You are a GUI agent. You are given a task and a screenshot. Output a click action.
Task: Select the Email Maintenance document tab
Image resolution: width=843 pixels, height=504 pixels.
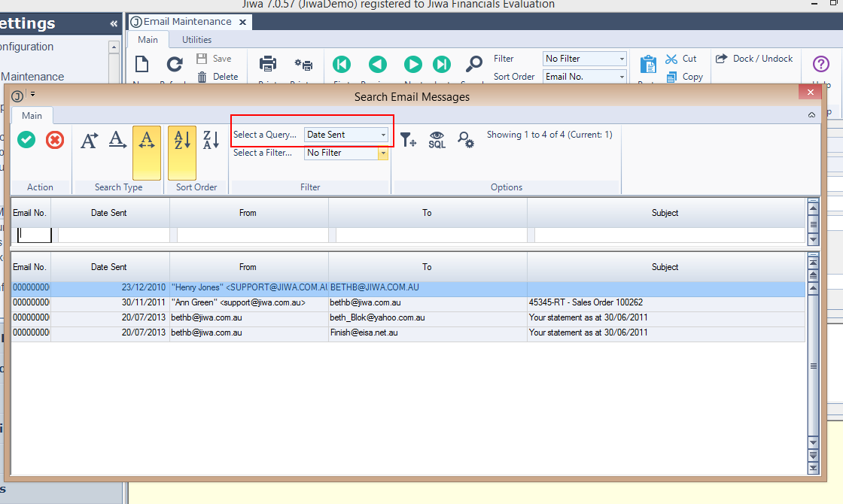[187, 22]
